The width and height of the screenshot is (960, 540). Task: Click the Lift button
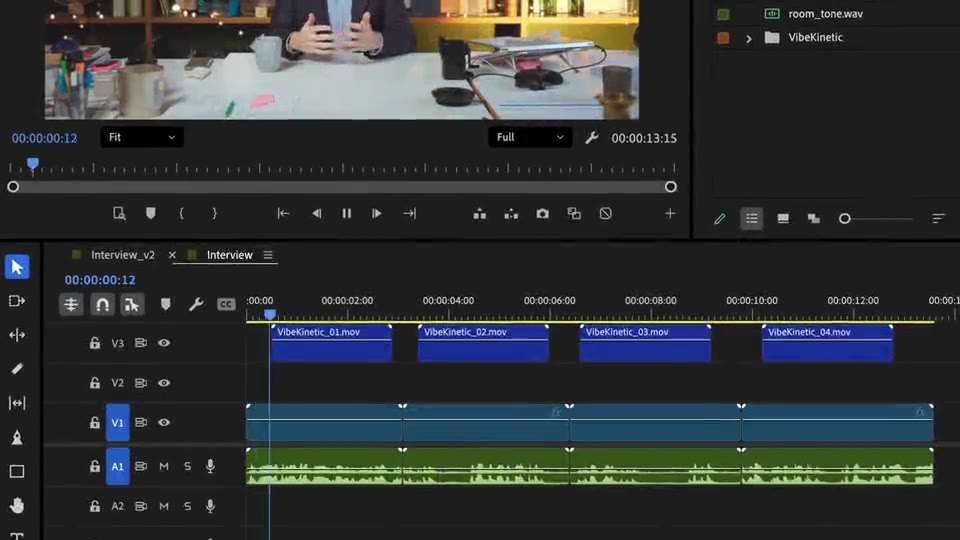pyautogui.click(x=479, y=214)
